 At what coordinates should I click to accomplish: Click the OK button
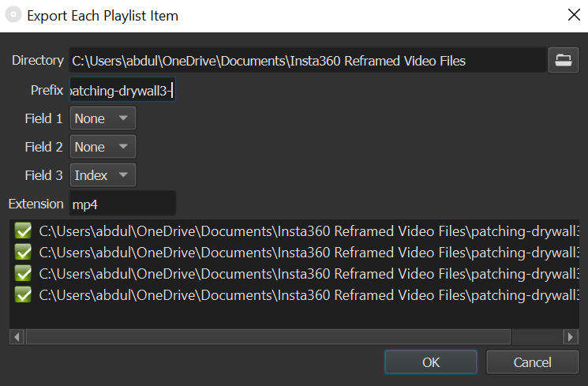pos(431,362)
